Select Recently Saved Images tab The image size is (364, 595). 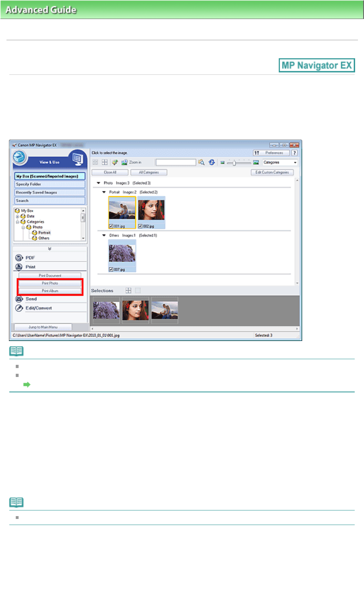(50, 193)
